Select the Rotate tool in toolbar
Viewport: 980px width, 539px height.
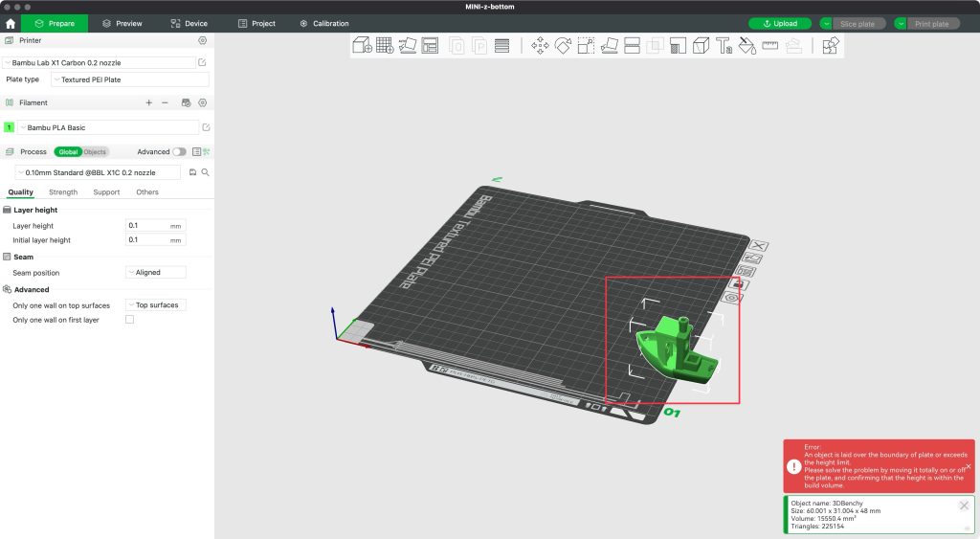563,45
